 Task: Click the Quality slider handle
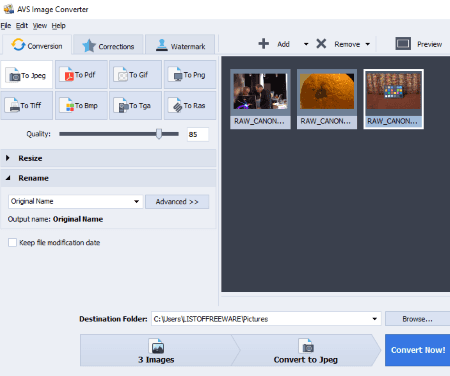(x=159, y=134)
